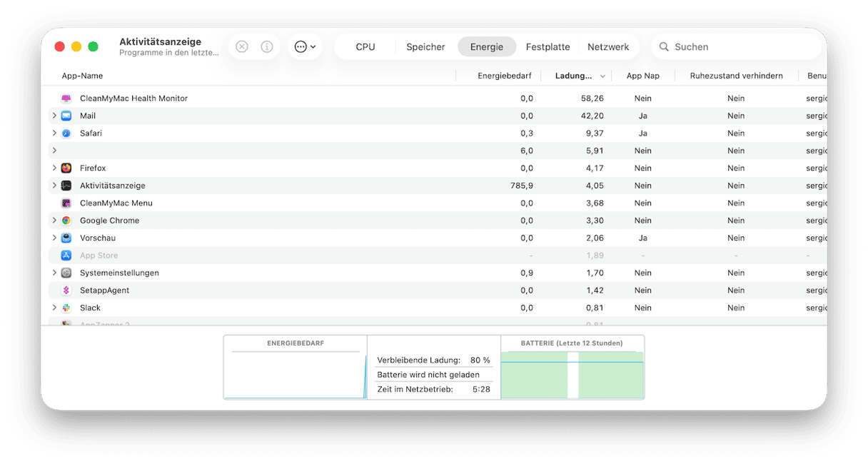
Task: Click the magnifying glass search icon
Action: coord(664,47)
